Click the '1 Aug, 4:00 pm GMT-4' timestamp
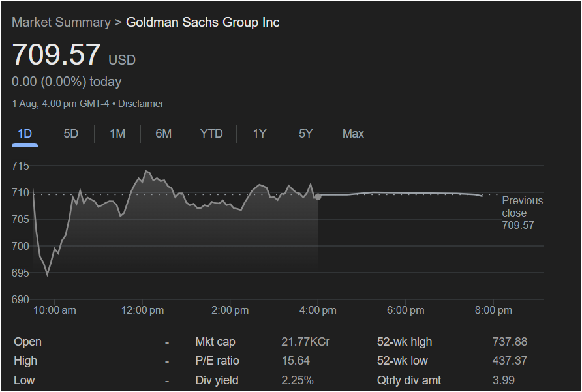Image resolution: width=582 pixels, height=392 pixels. (x=61, y=104)
